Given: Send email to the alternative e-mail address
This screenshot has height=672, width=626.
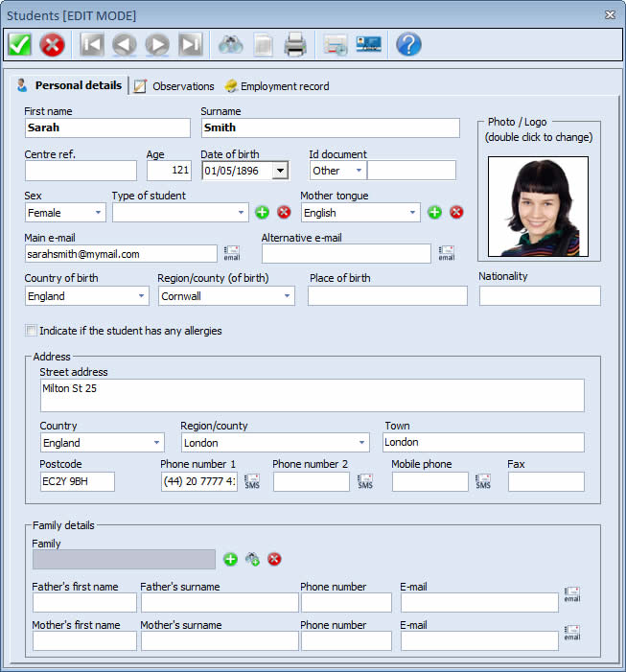Looking at the screenshot, I should click(x=447, y=253).
